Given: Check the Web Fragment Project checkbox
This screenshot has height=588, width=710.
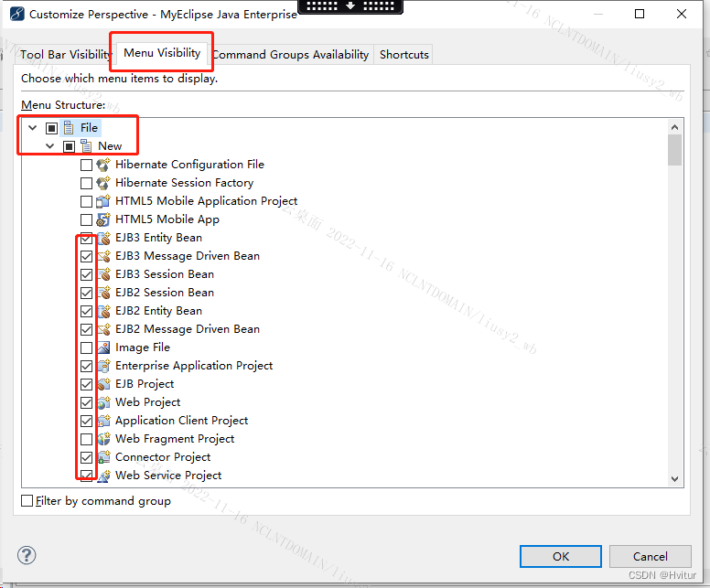Looking at the screenshot, I should pyautogui.click(x=86, y=439).
